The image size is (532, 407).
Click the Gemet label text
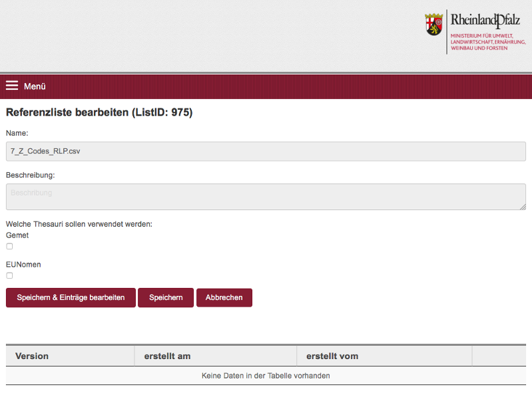pos(17,235)
